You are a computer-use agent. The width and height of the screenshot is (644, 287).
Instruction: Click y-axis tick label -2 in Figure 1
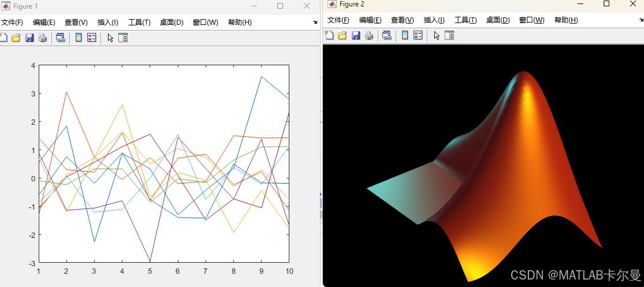coord(31,234)
